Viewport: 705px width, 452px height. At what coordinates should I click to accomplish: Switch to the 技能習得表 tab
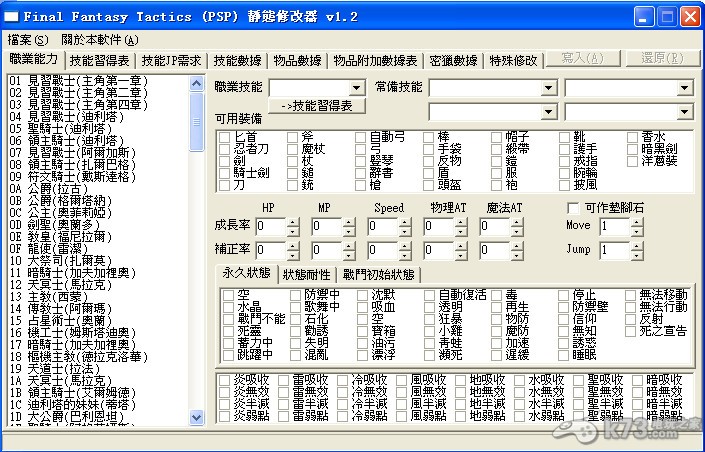coord(99,60)
